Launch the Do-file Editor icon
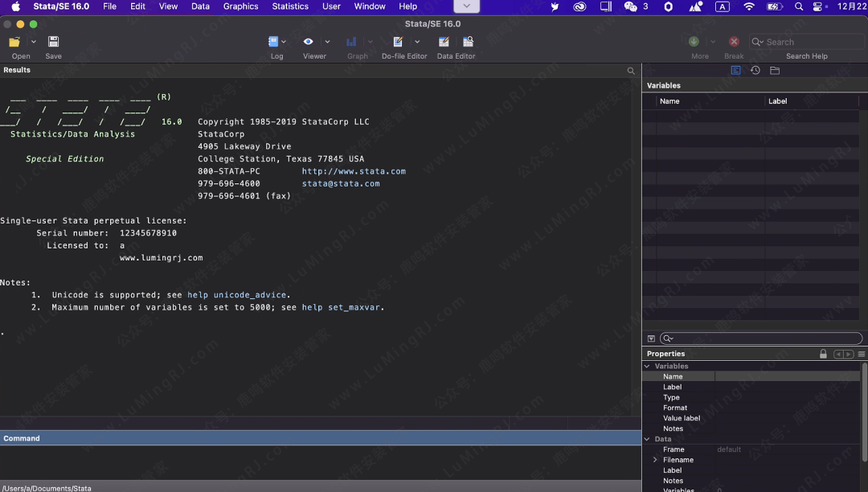Screen dimensions: 868x492 tap(398, 42)
